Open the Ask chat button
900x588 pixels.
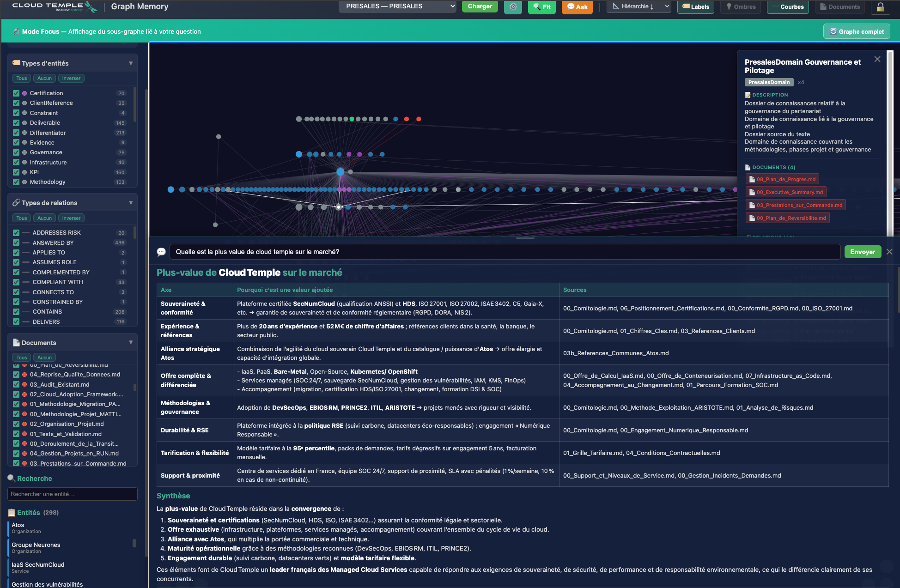[577, 7]
